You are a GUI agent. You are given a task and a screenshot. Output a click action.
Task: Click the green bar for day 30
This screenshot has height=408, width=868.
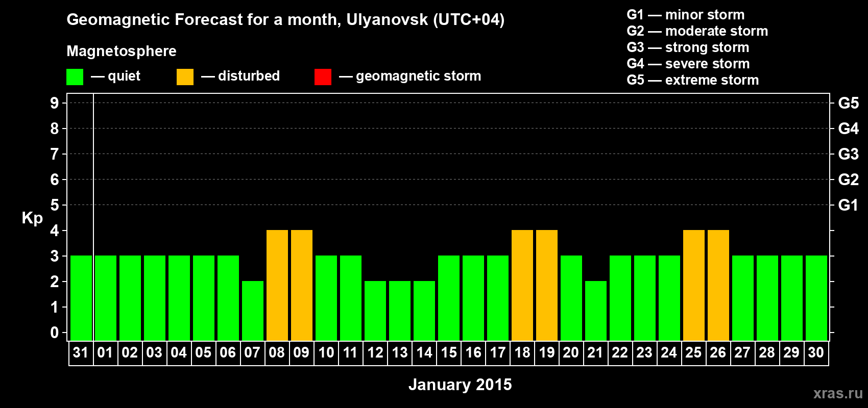[816, 298]
